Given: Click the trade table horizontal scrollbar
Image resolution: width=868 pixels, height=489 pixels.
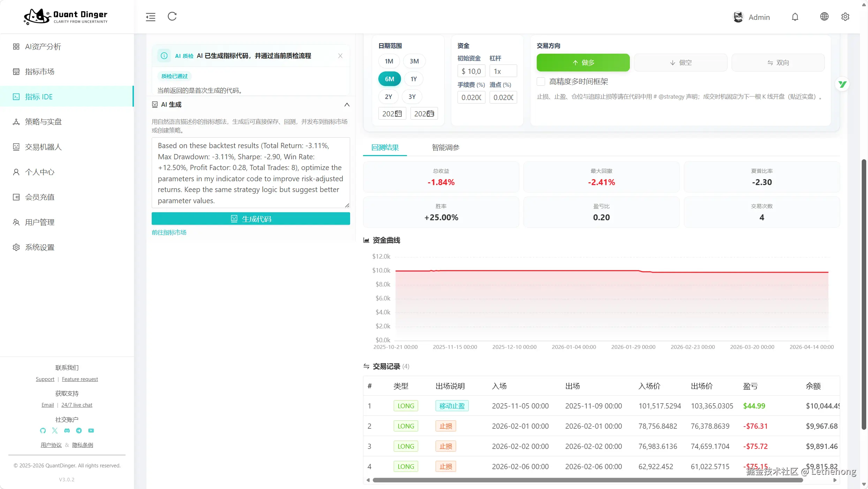Looking at the screenshot, I should [x=588, y=480].
